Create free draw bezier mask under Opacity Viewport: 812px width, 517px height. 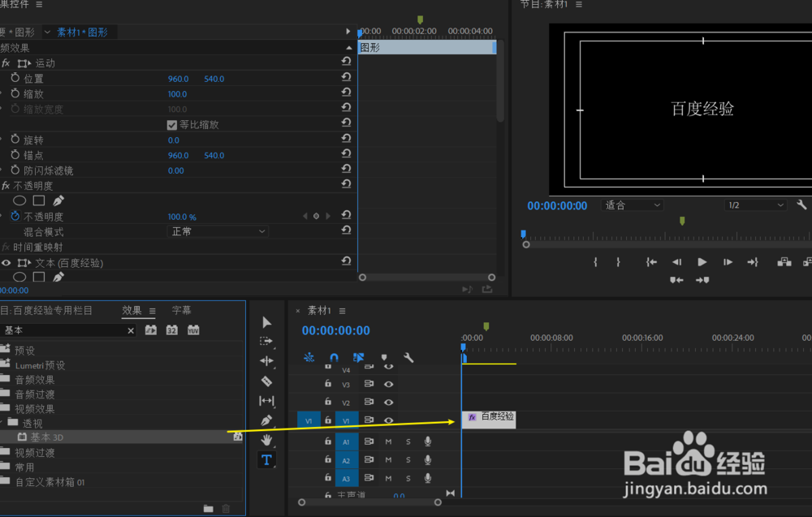[x=58, y=200]
